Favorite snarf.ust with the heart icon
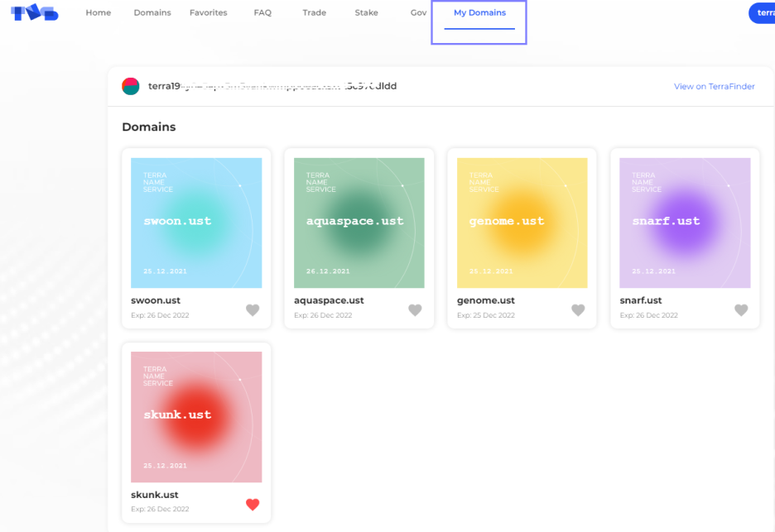 (x=741, y=309)
